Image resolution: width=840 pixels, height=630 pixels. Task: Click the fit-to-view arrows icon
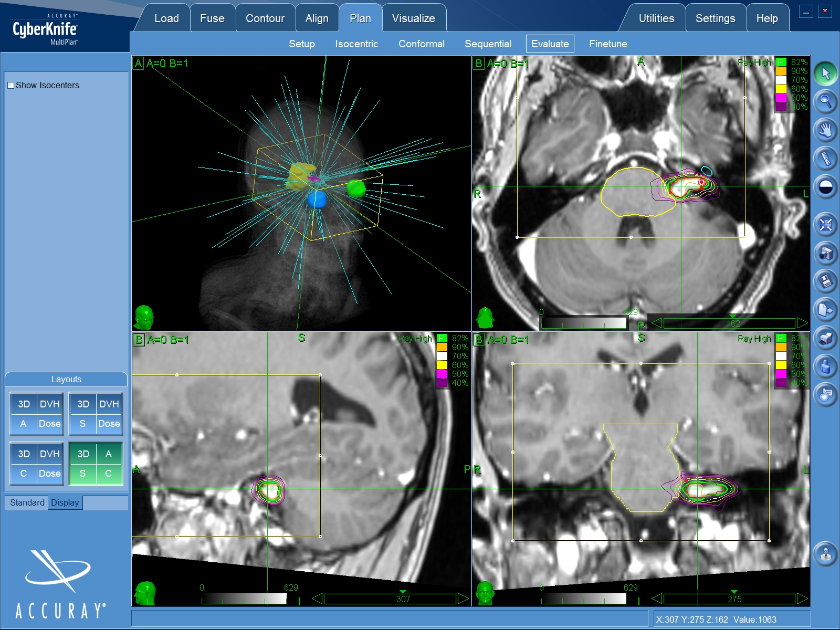coord(825,225)
